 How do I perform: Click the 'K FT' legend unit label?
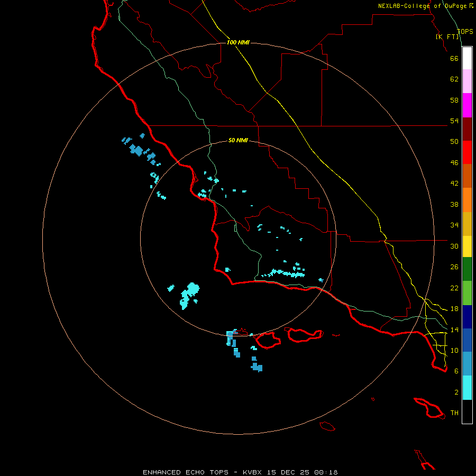(447, 37)
